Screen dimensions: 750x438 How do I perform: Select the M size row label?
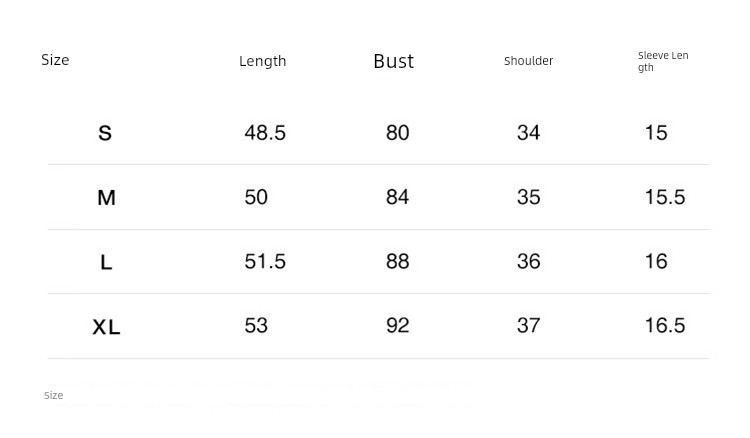[106, 198]
